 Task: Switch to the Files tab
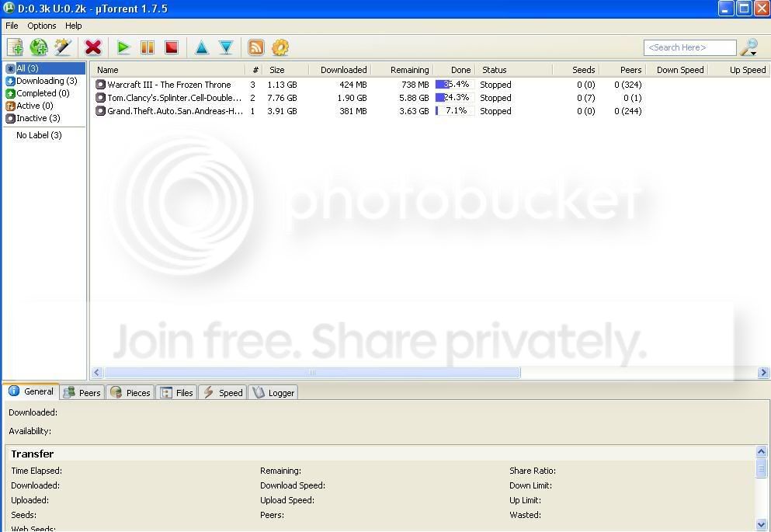click(177, 392)
